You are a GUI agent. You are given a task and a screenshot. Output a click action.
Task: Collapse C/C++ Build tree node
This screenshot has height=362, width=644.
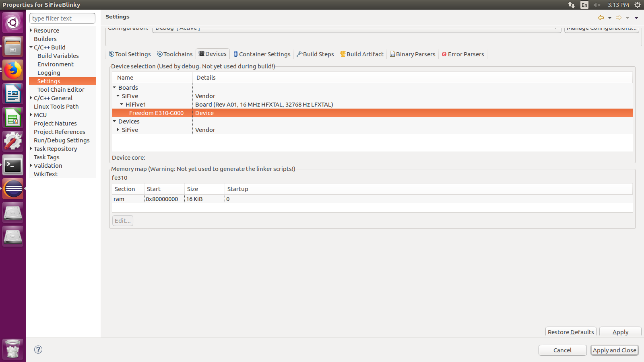tap(31, 47)
